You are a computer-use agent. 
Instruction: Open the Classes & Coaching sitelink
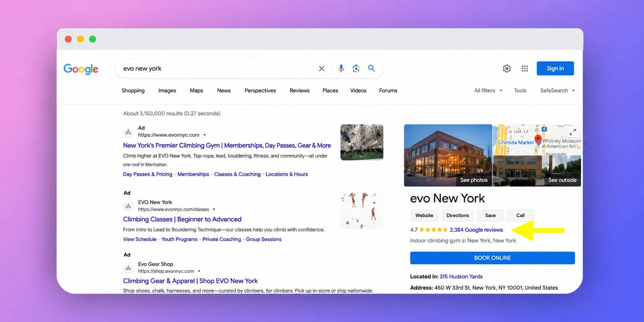(237, 174)
